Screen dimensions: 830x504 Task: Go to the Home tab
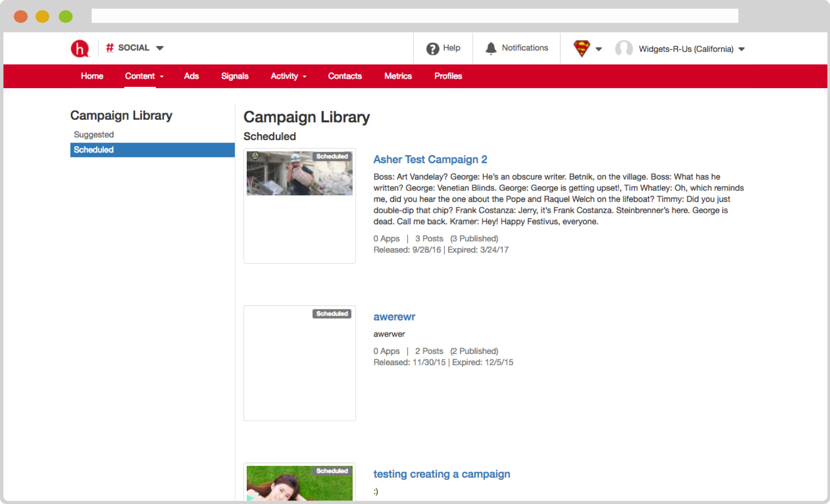[x=92, y=76]
